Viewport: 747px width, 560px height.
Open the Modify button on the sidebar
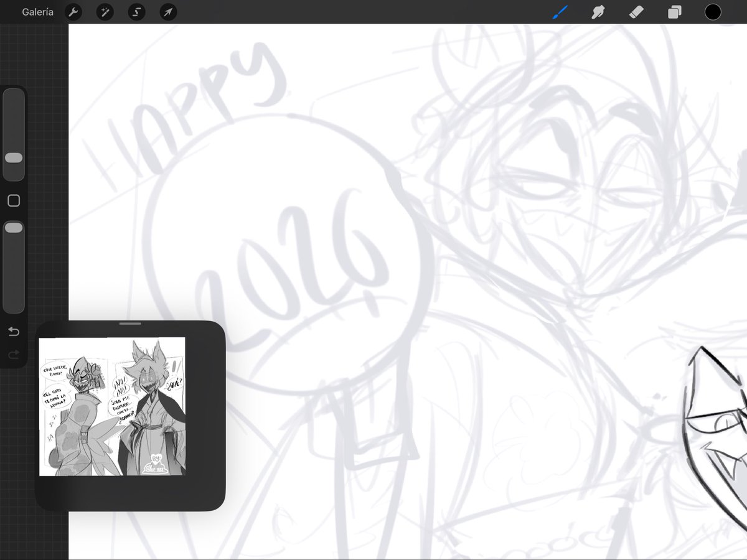coord(14,200)
